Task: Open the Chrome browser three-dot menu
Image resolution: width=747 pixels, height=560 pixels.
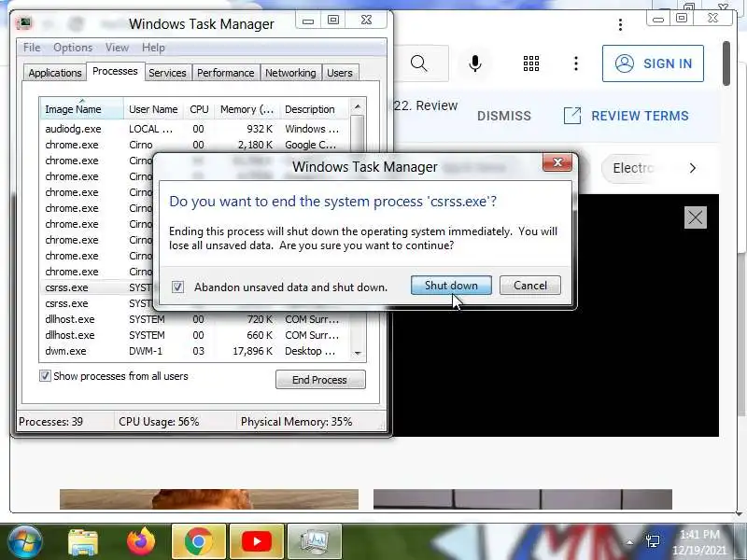Action: pos(620,25)
